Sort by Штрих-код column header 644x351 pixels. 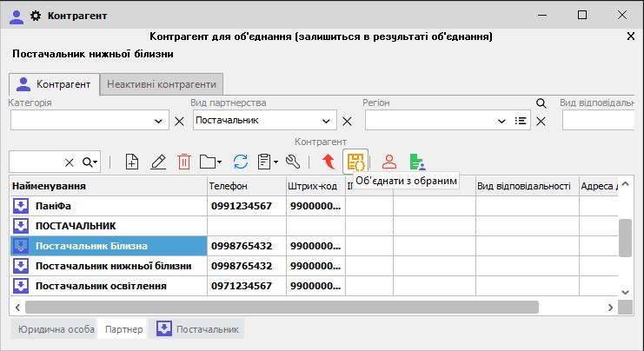[x=315, y=186]
